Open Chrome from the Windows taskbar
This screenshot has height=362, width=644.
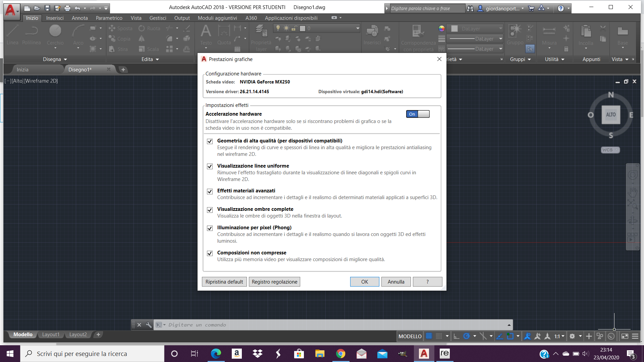click(340, 354)
